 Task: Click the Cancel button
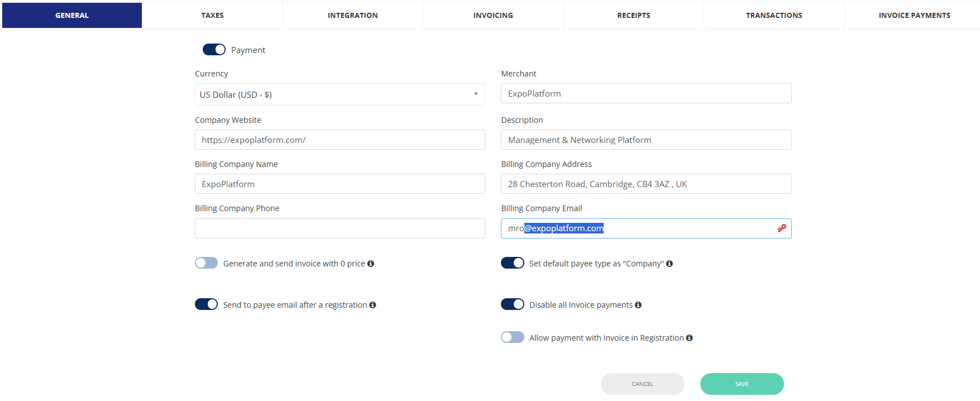[642, 384]
